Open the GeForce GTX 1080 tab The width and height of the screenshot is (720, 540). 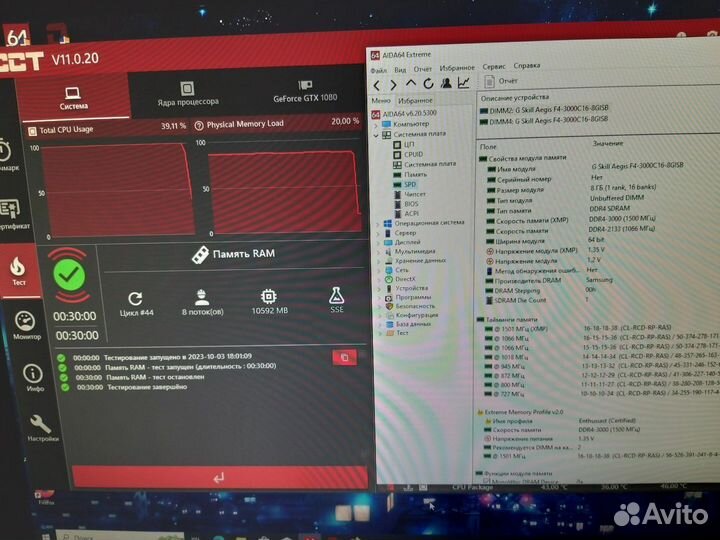[305, 91]
